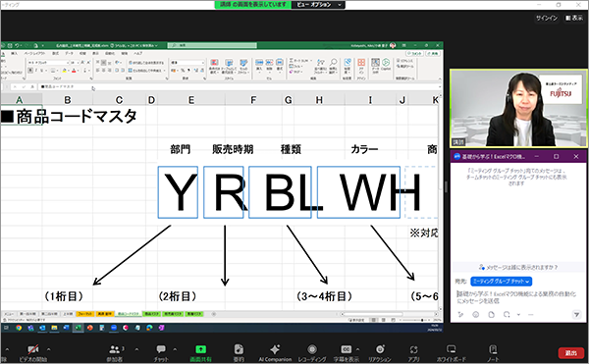
Task: Click the 共有 share button in Excel
Action: click(434, 54)
